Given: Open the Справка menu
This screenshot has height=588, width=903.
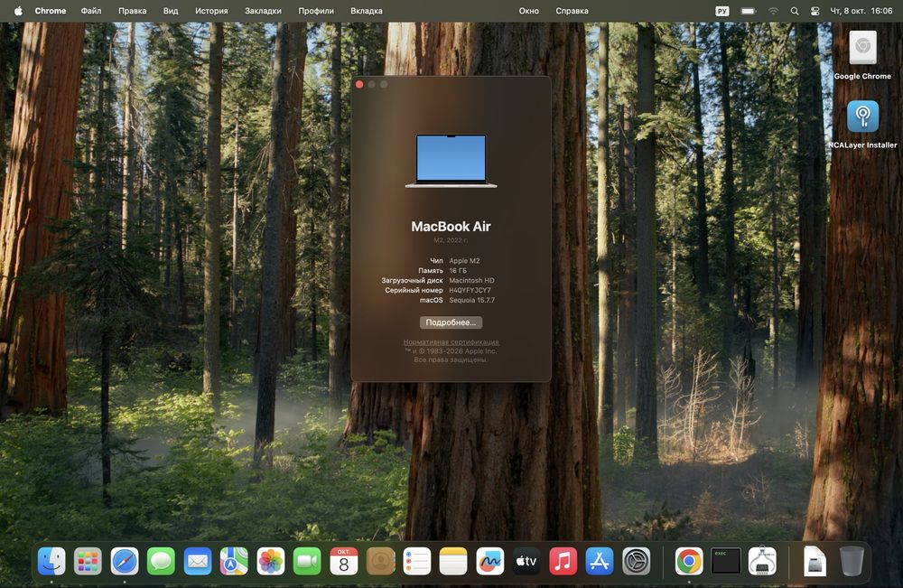Looking at the screenshot, I should click(572, 11).
